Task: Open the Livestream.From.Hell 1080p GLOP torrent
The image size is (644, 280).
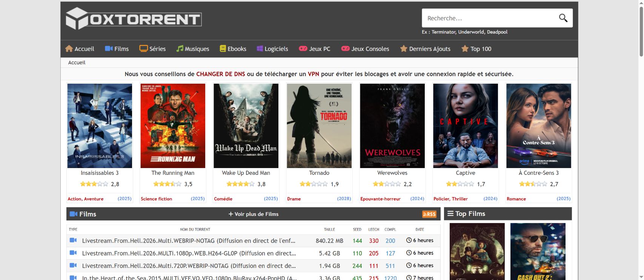Action: click(189, 253)
